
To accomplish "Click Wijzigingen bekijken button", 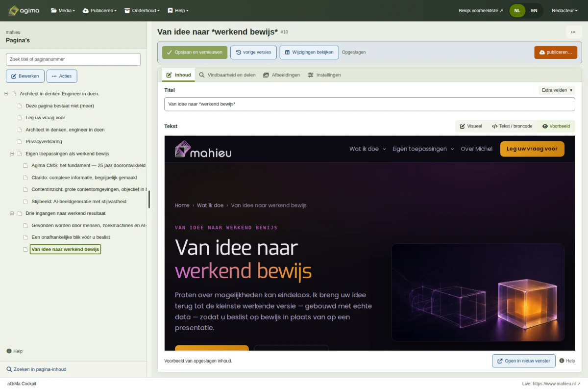I will pyautogui.click(x=309, y=52).
